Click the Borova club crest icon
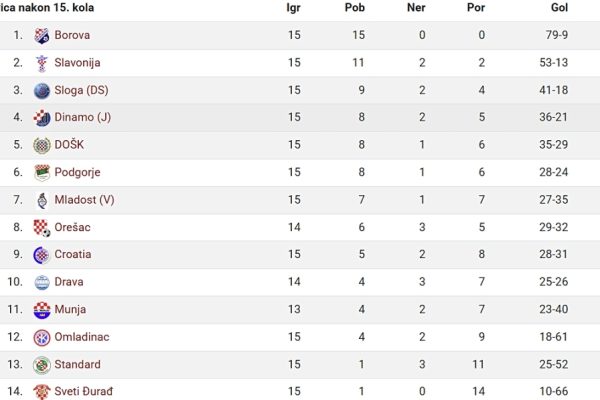Screen dimensions: 600x400 [x=42, y=36]
